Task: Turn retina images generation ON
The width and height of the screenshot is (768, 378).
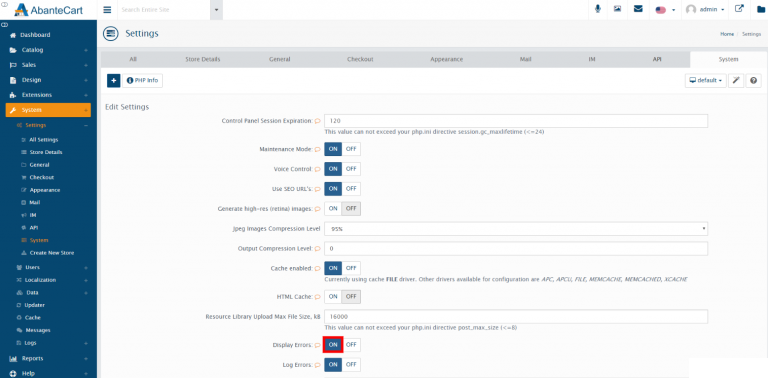Action: 333,209
